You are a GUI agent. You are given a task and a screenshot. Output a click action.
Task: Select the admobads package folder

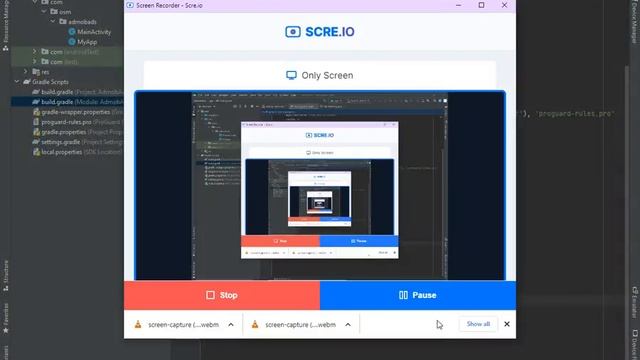82,22
